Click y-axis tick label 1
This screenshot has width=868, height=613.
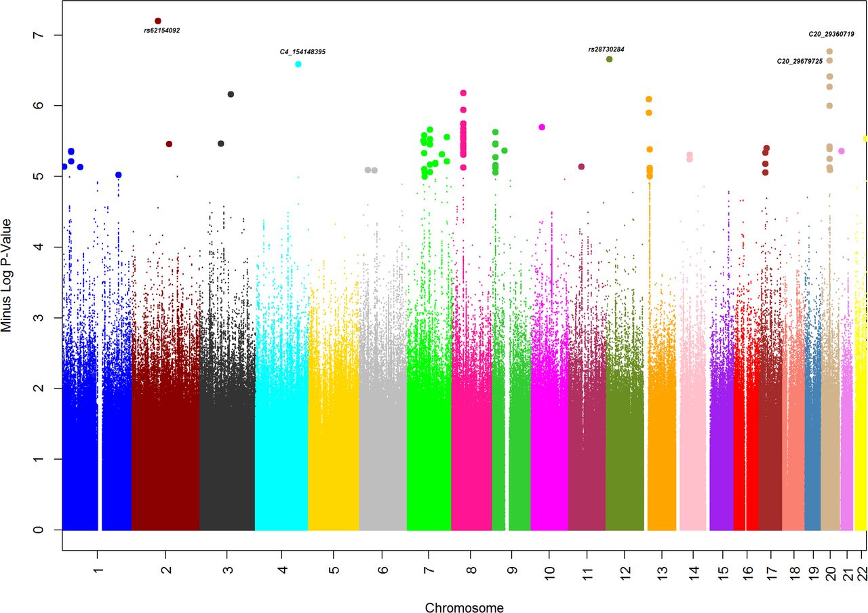pyautogui.click(x=39, y=459)
